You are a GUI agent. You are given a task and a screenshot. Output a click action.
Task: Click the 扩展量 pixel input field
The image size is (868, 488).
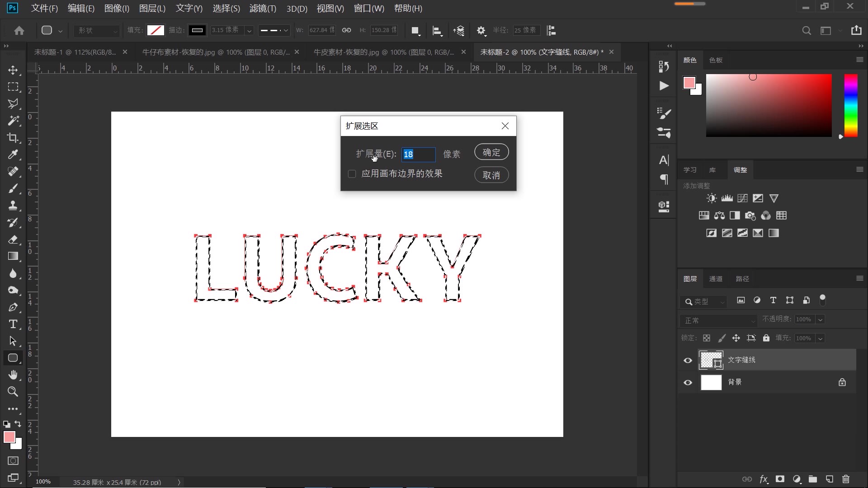tap(418, 155)
